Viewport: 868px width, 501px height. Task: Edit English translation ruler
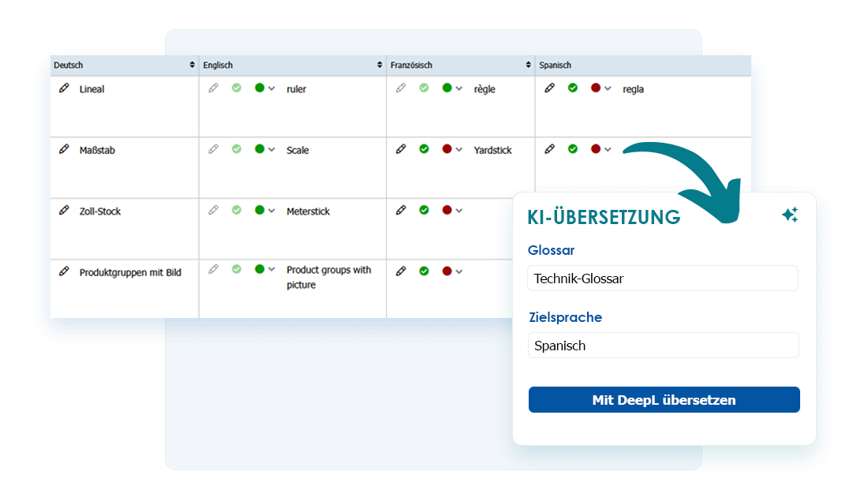pos(214,88)
